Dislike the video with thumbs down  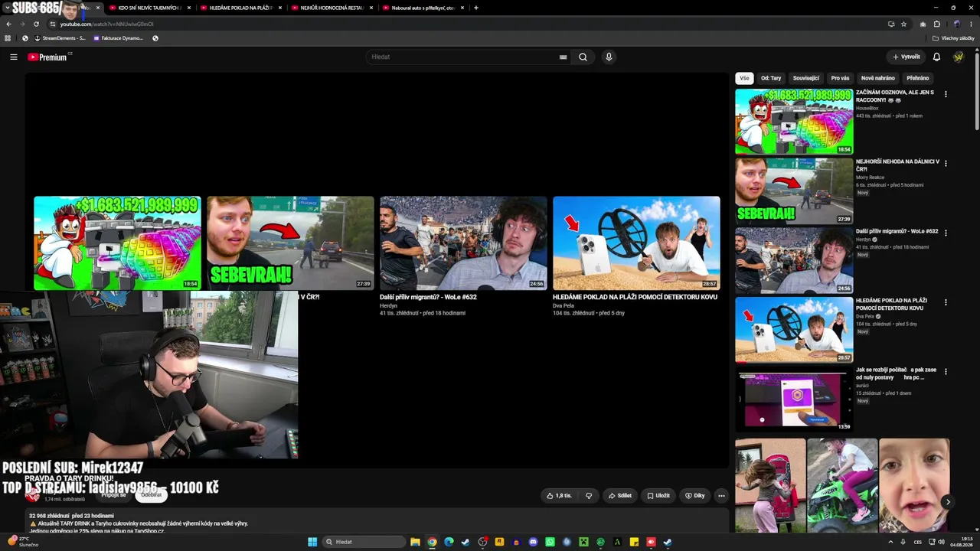click(589, 495)
